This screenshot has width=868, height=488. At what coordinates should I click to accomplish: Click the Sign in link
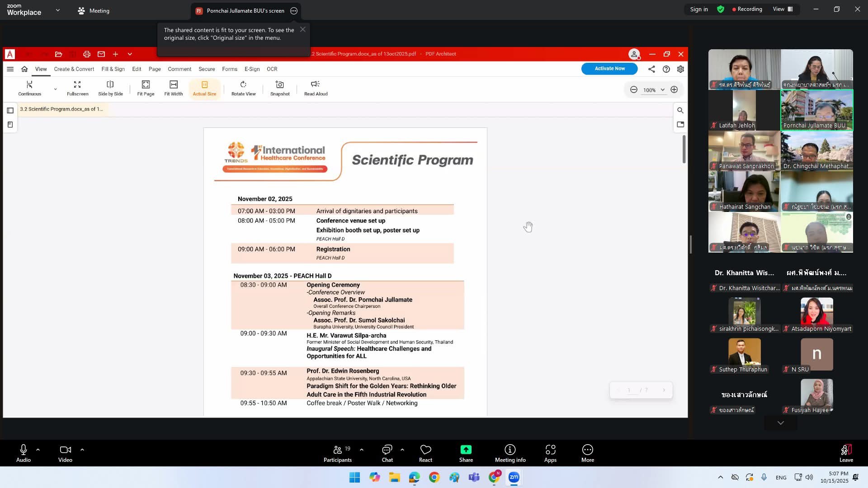pos(698,9)
